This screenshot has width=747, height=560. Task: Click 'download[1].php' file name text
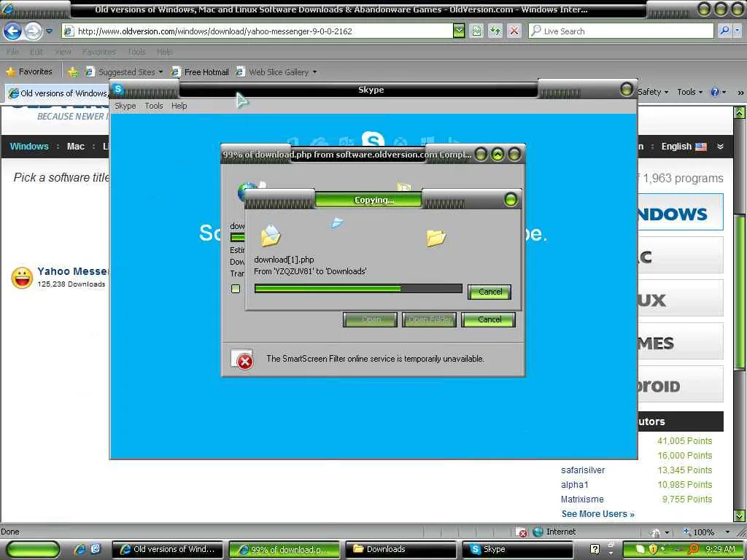[284, 260]
